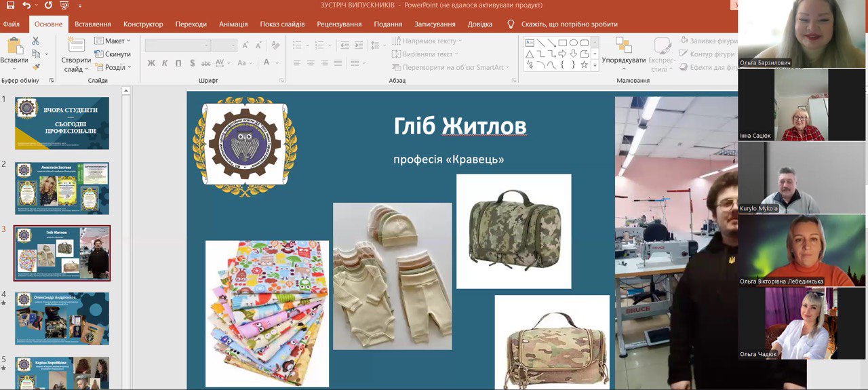Viewport: 868px width, 390px height.
Task: Open the font size combo box
Action: (224, 45)
